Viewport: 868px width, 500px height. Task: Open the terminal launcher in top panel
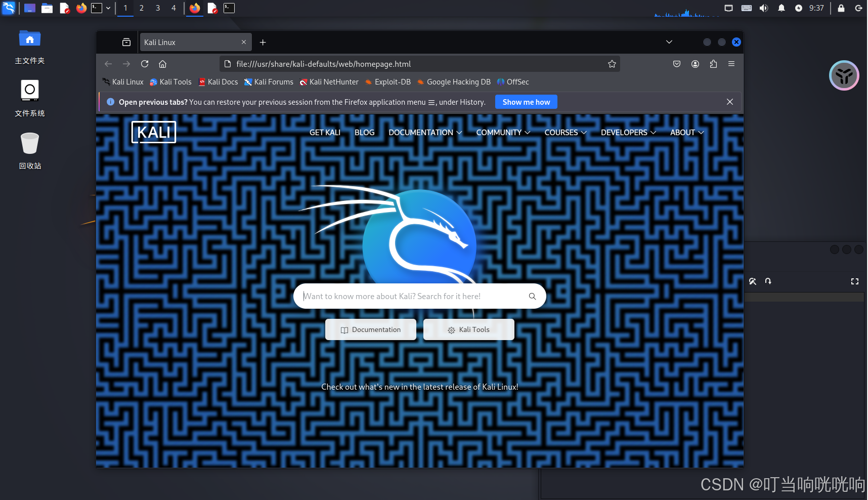click(x=97, y=8)
